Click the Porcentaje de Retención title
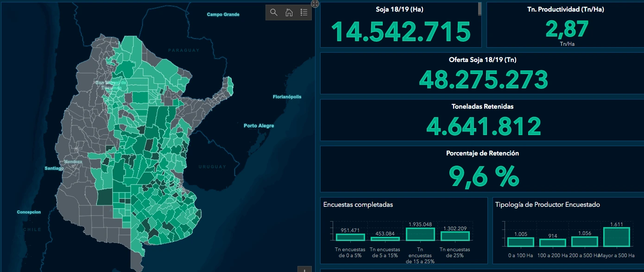Image resolution: width=644 pixels, height=272 pixels. (x=482, y=153)
